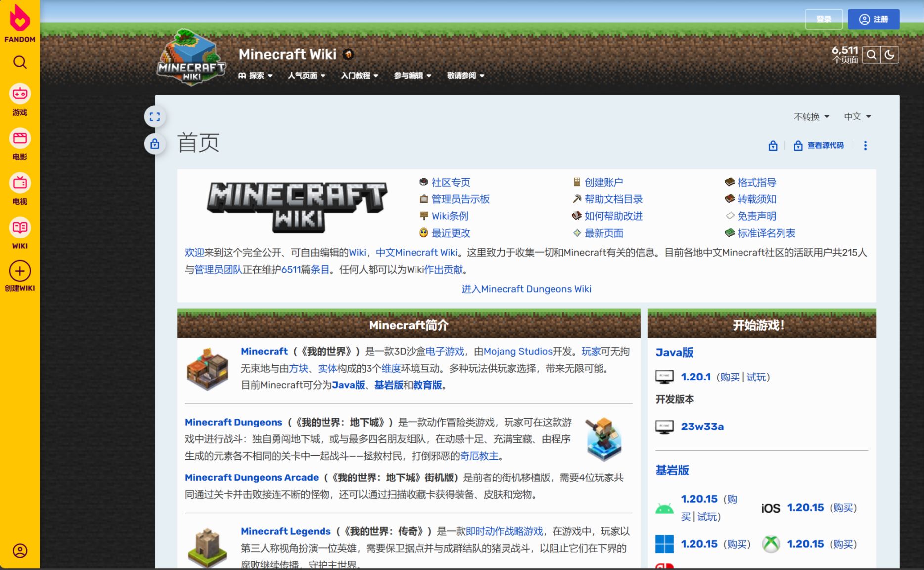Click the Mojang Studios link
The width and height of the screenshot is (924, 570).
tap(518, 351)
